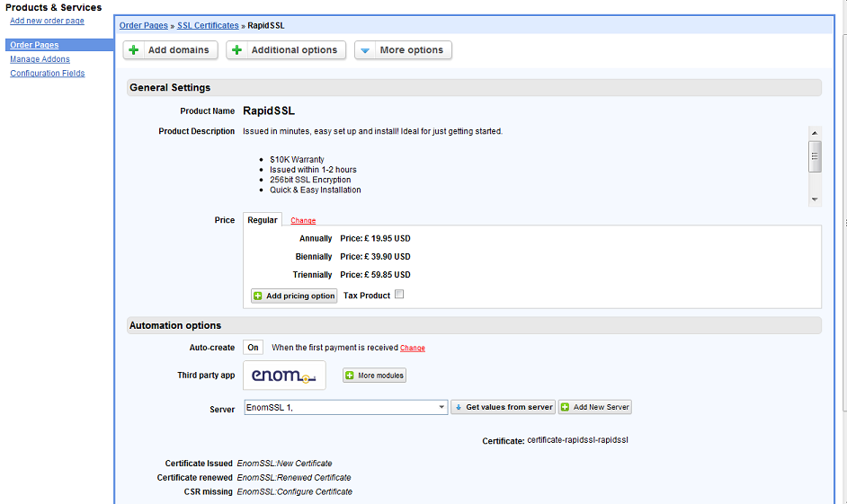Click the product description scrollbar thumb

click(x=815, y=156)
